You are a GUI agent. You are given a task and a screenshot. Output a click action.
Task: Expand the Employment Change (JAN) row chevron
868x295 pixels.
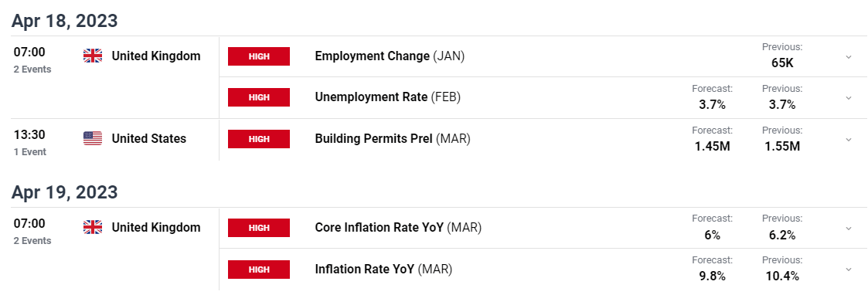[x=849, y=56]
